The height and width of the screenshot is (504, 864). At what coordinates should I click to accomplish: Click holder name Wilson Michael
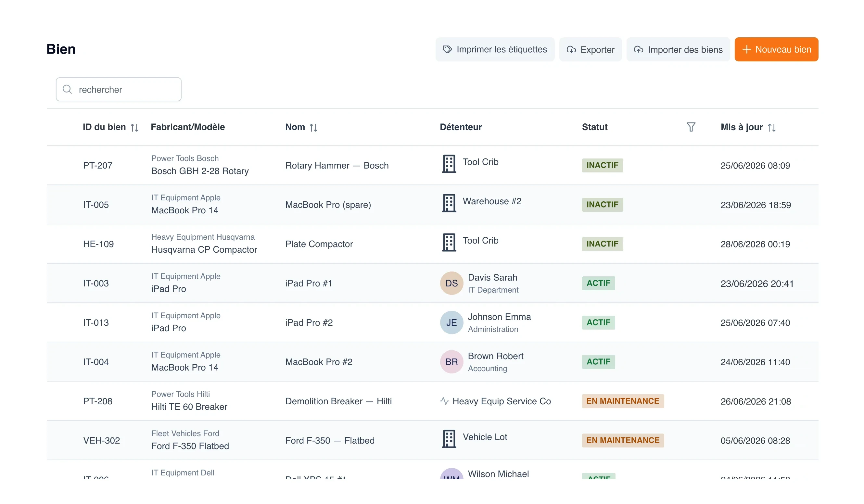coord(498,474)
